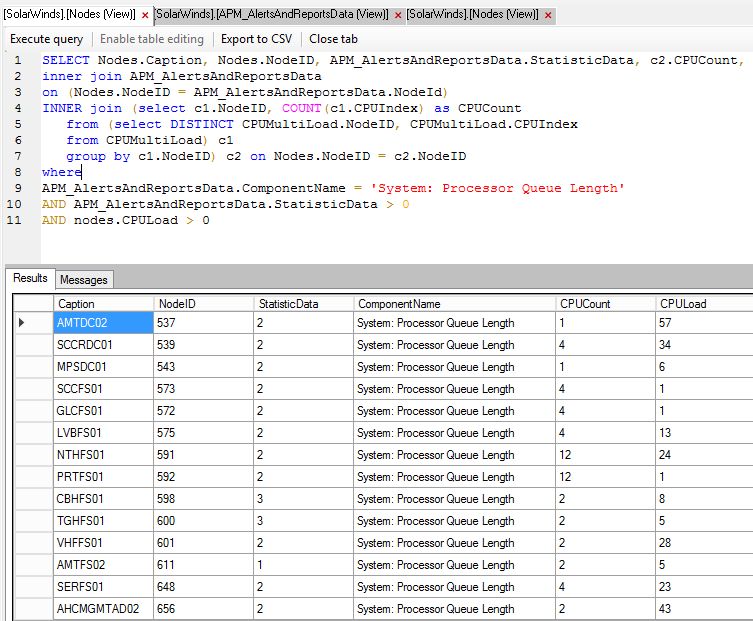Switch to the APM_AlertsAndReportsData (View) tab
753x621 pixels.
[271, 15]
